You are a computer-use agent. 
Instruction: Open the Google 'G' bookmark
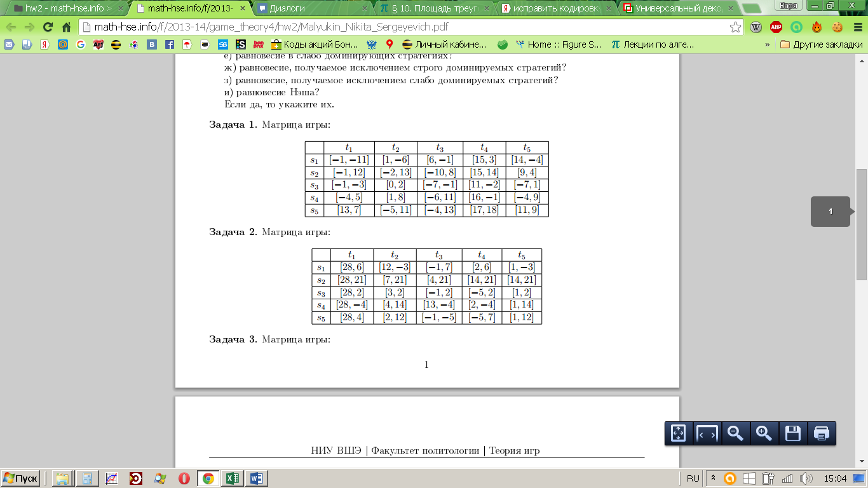coord(81,44)
